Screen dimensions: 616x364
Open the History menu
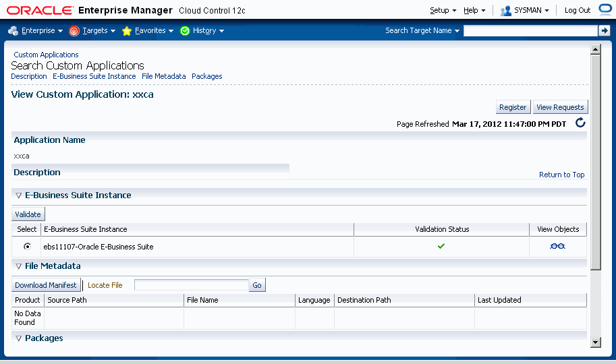208,30
